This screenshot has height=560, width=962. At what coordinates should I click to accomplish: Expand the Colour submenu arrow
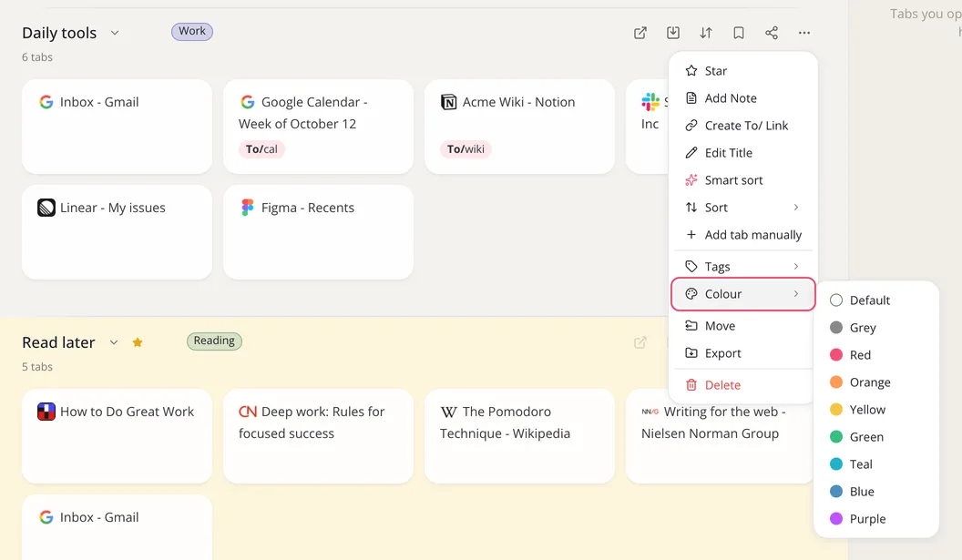(x=795, y=294)
